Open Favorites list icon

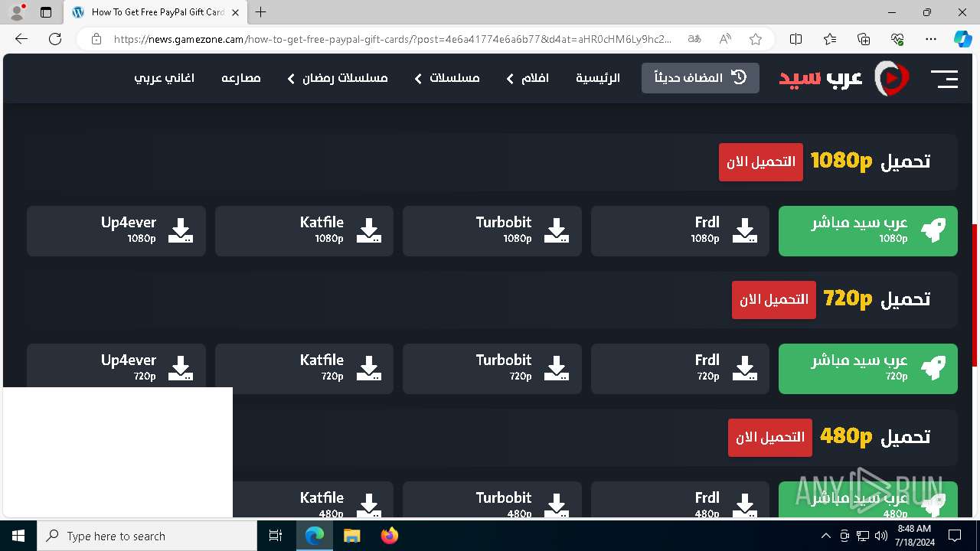[830, 39]
